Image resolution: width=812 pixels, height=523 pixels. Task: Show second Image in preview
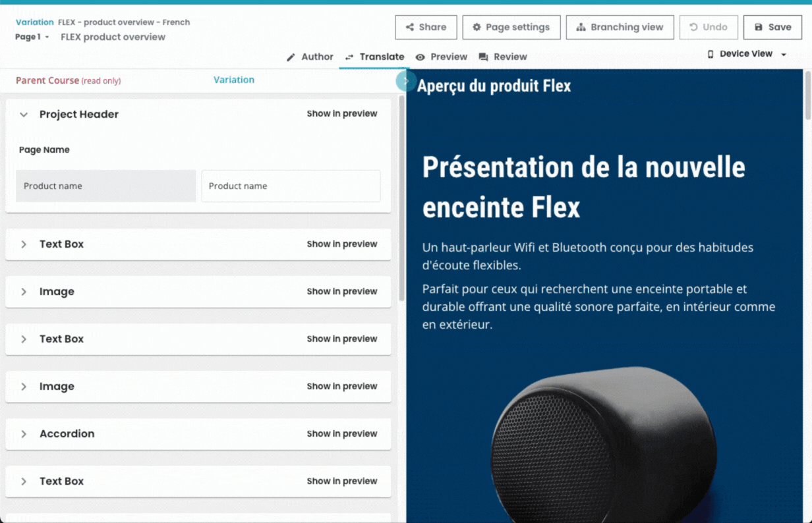point(341,387)
